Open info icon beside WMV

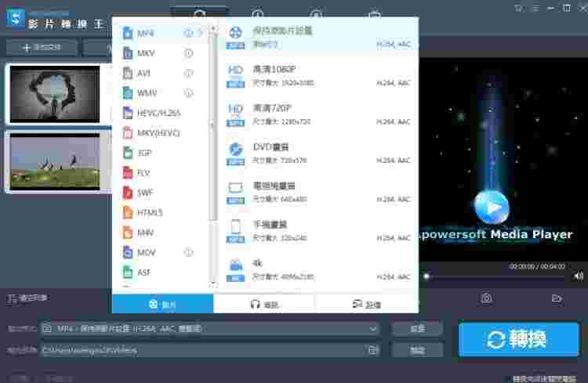click(189, 93)
